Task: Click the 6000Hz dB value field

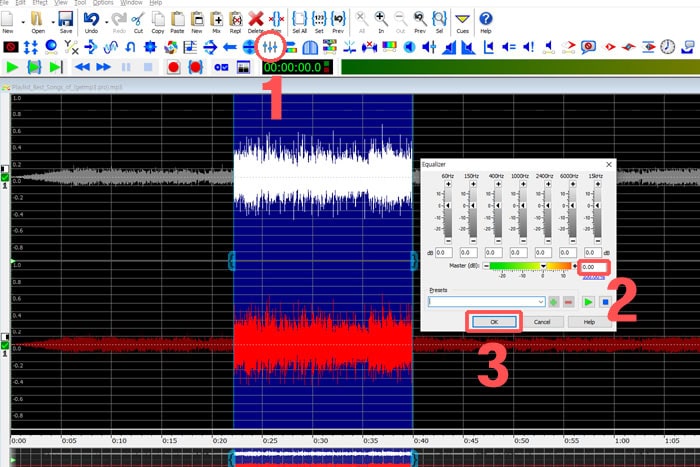Action: 568,253
